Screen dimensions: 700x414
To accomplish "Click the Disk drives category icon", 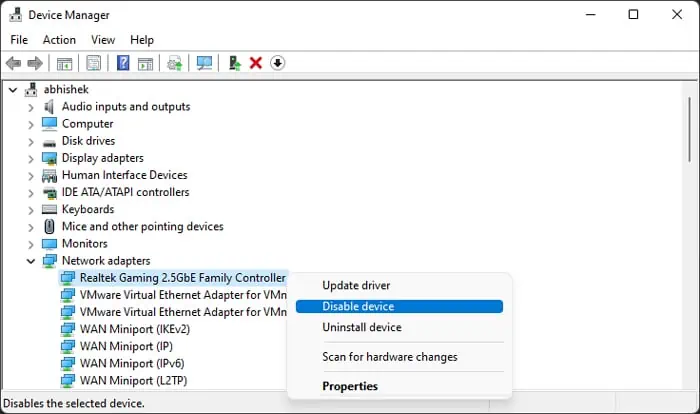I will [x=49, y=143].
